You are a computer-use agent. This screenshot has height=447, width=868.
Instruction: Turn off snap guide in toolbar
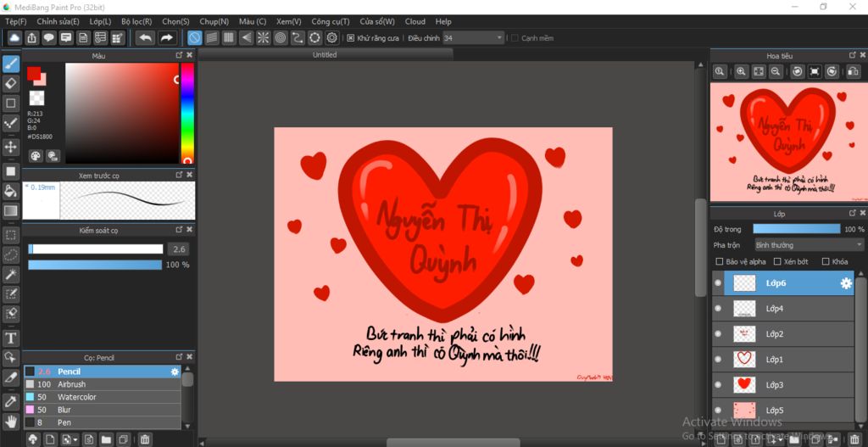(194, 37)
